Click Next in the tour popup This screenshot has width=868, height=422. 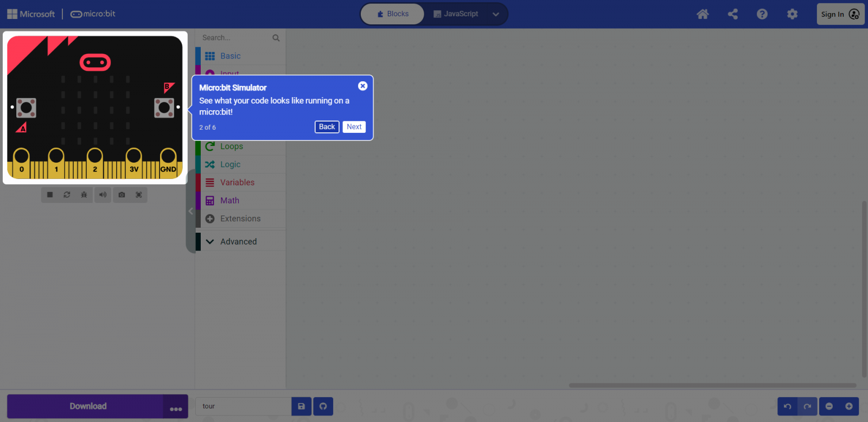click(x=354, y=127)
